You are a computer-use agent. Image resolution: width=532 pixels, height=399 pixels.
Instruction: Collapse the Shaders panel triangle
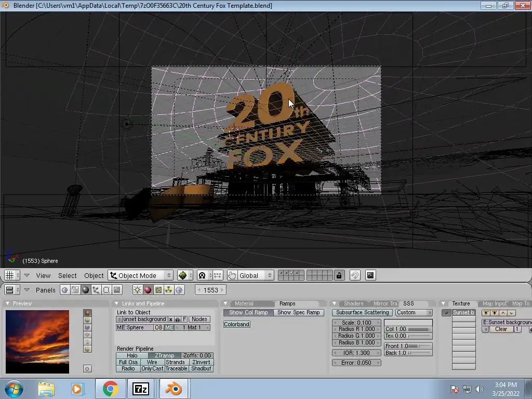tap(334, 303)
